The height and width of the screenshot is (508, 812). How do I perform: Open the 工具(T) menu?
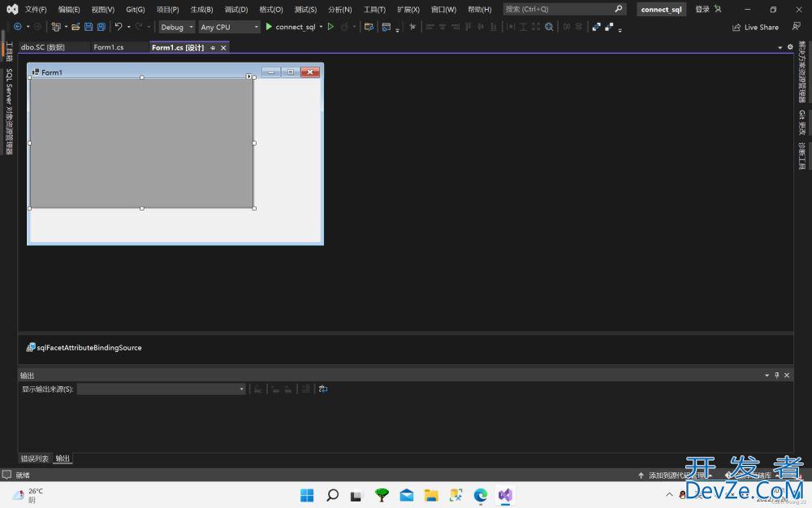click(x=374, y=9)
